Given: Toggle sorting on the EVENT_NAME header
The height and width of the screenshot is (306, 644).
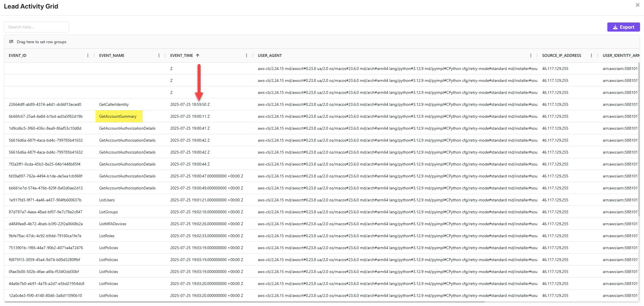Looking at the screenshot, I should click(112, 55).
